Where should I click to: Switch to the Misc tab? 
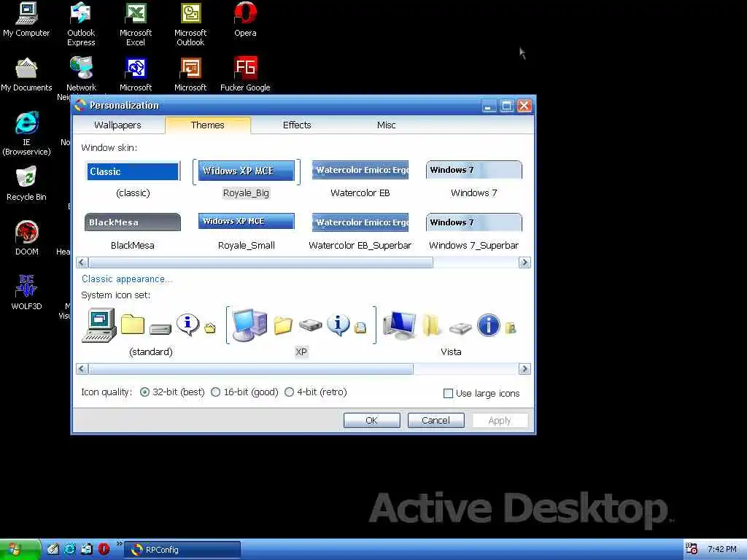click(x=387, y=125)
